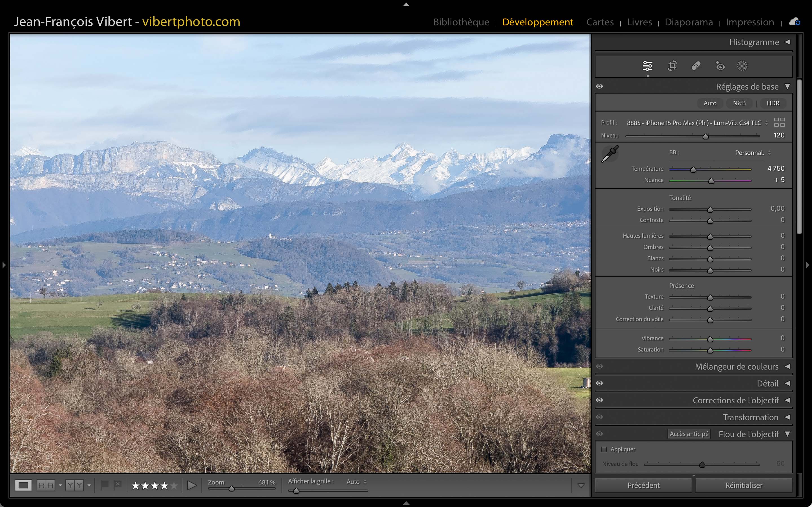
Task: Switch to the Bibliothèque module
Action: (x=461, y=22)
